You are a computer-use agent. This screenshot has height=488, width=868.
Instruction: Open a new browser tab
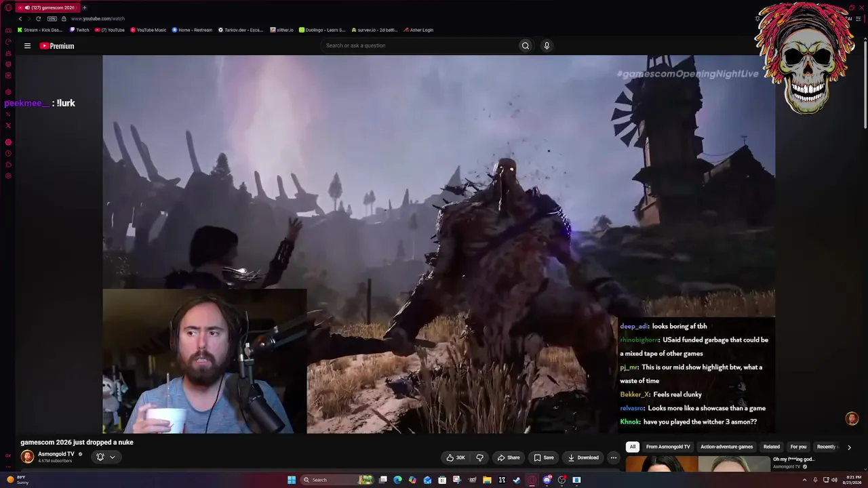click(85, 7)
